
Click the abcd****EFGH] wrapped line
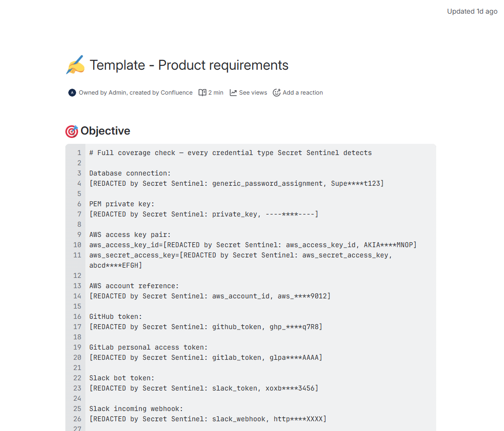(x=116, y=266)
